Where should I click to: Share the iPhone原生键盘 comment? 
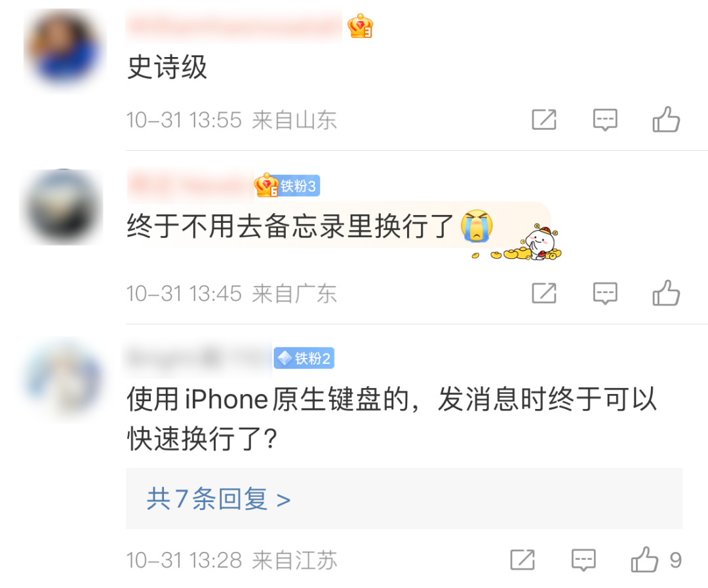pos(522,560)
